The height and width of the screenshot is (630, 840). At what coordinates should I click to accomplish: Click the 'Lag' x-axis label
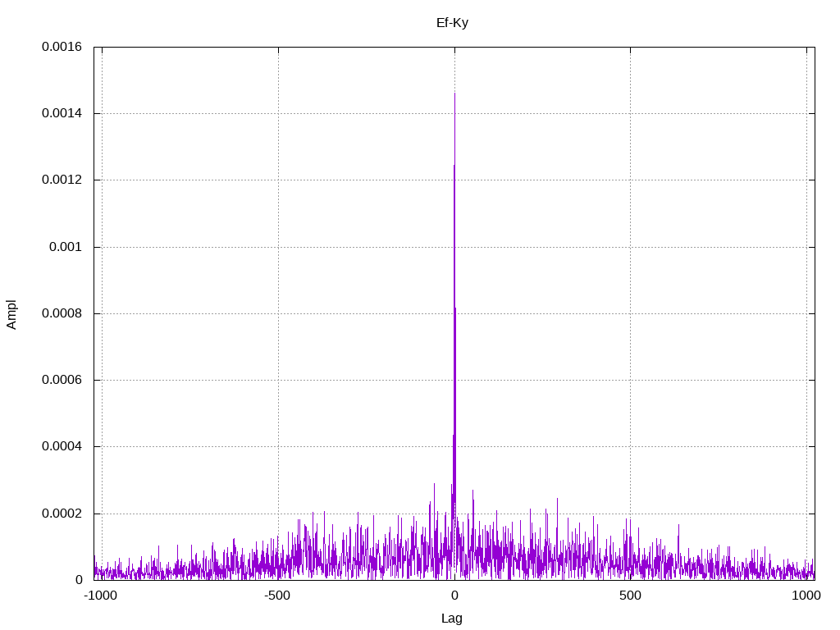point(452,619)
